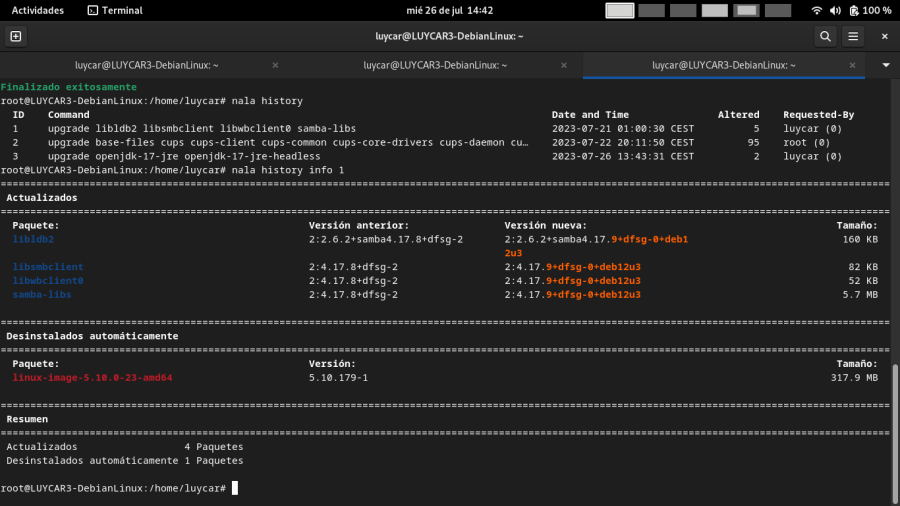Close the middle terminal tab
Screen dimensions: 900x506
(565, 65)
